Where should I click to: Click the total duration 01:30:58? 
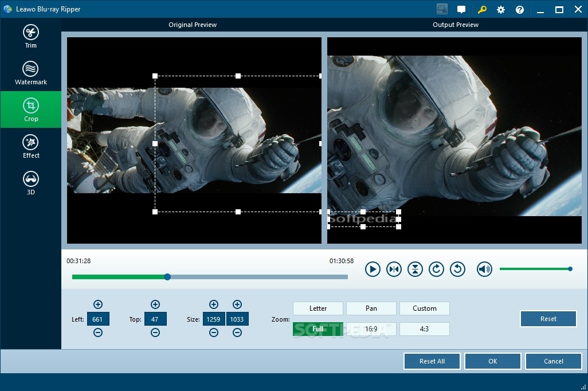tap(341, 261)
